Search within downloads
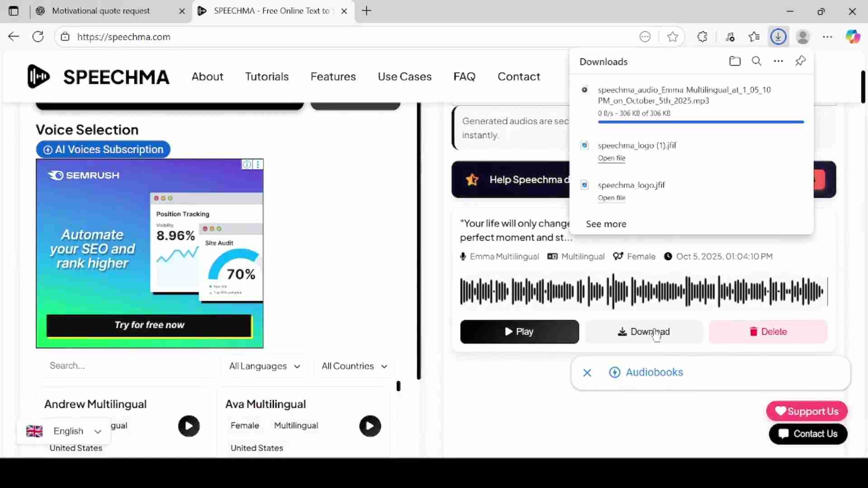 [x=756, y=61]
